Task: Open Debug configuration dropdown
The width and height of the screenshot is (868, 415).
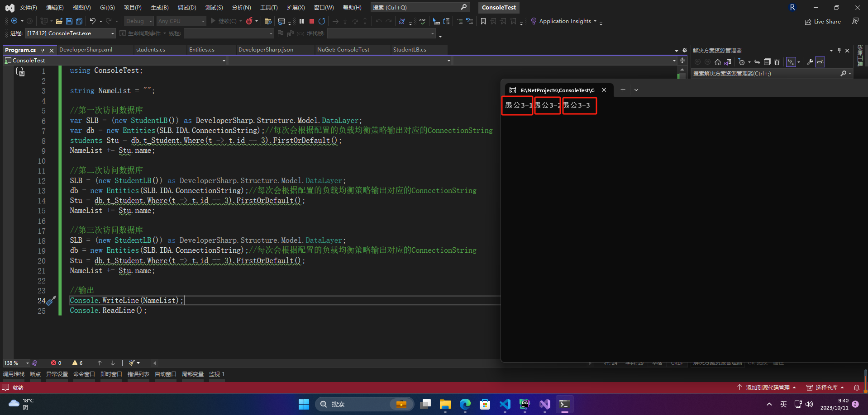Action: (139, 21)
